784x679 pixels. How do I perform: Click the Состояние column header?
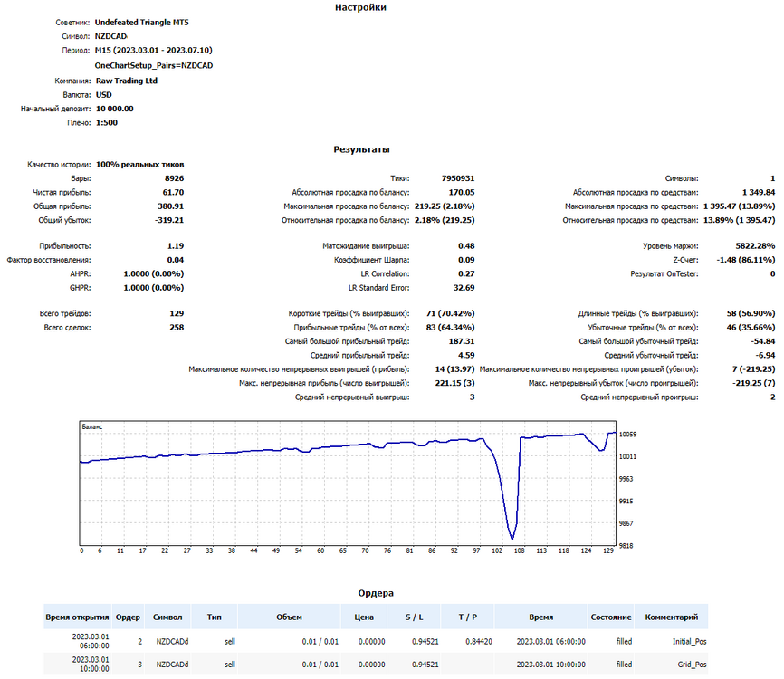coord(611,617)
